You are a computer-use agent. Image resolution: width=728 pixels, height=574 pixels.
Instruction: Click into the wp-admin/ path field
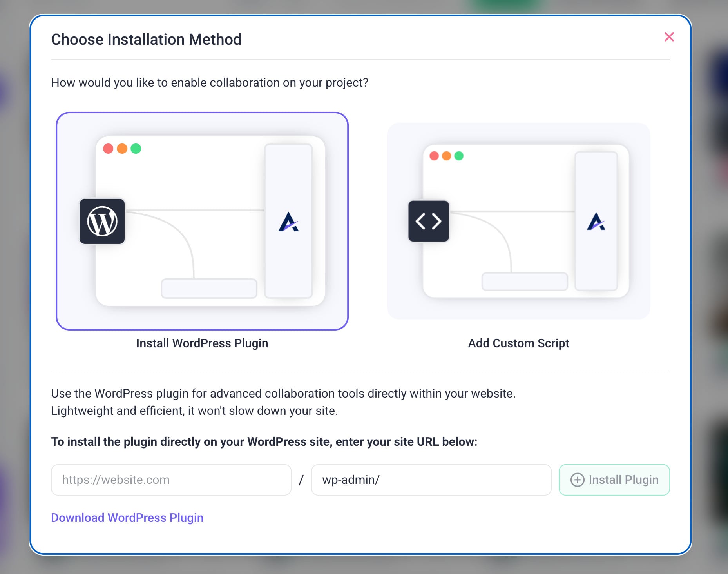431,480
